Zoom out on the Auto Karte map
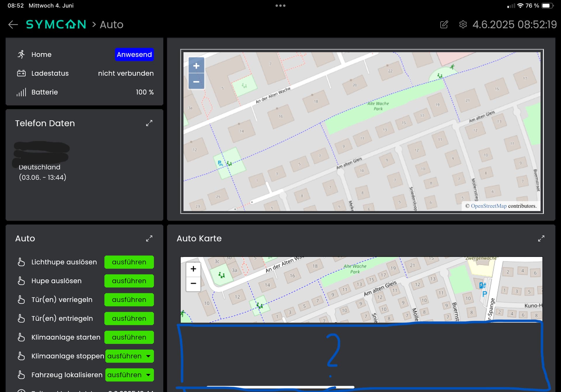This screenshot has height=392, width=561. click(x=193, y=284)
